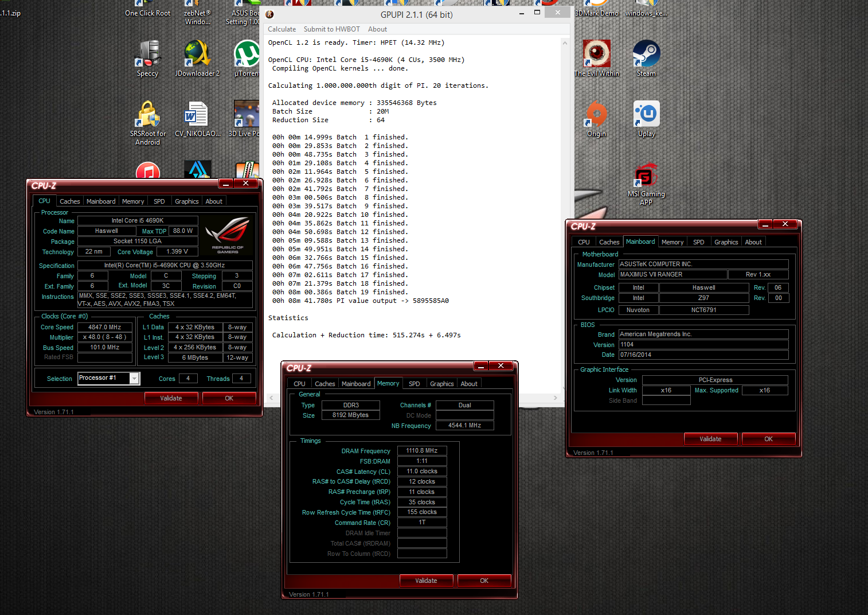Open the uTorrent desktop icon
Image resolution: width=868 pixels, height=615 pixels.
(247, 59)
